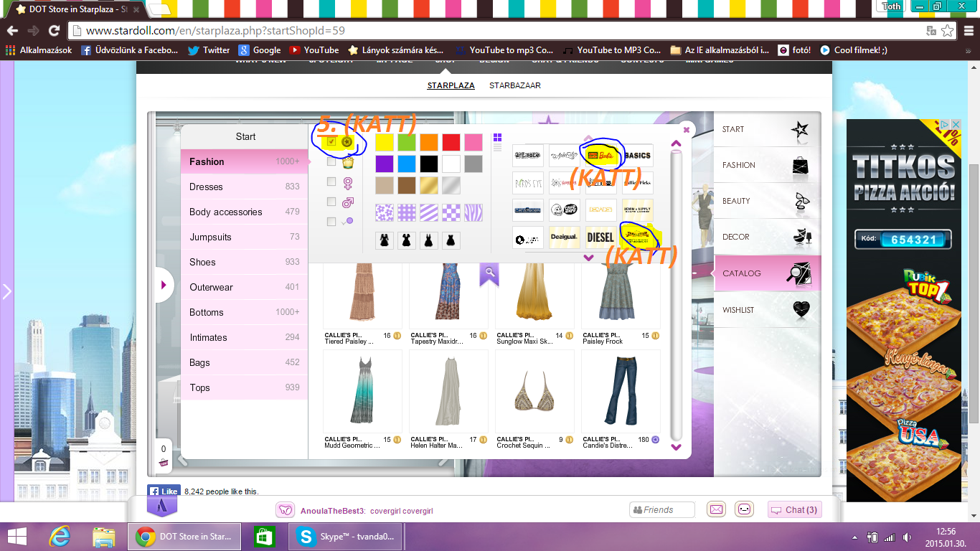Select the DIESEL brand logo
The image size is (980, 551).
[x=600, y=237]
